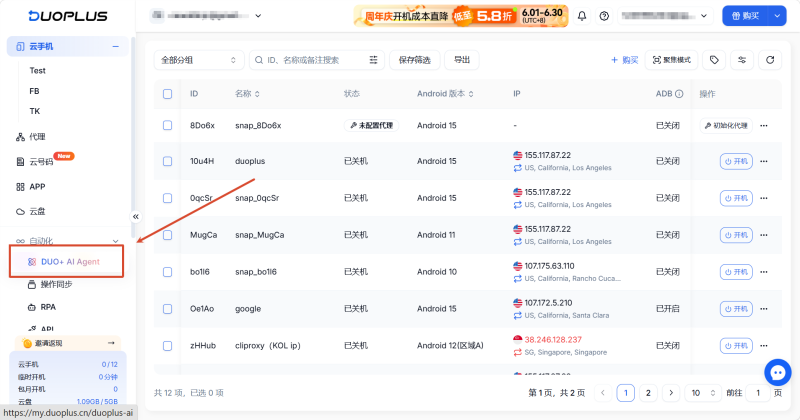Click the + 购买 link
The height and width of the screenshot is (420, 800).
[624, 60]
